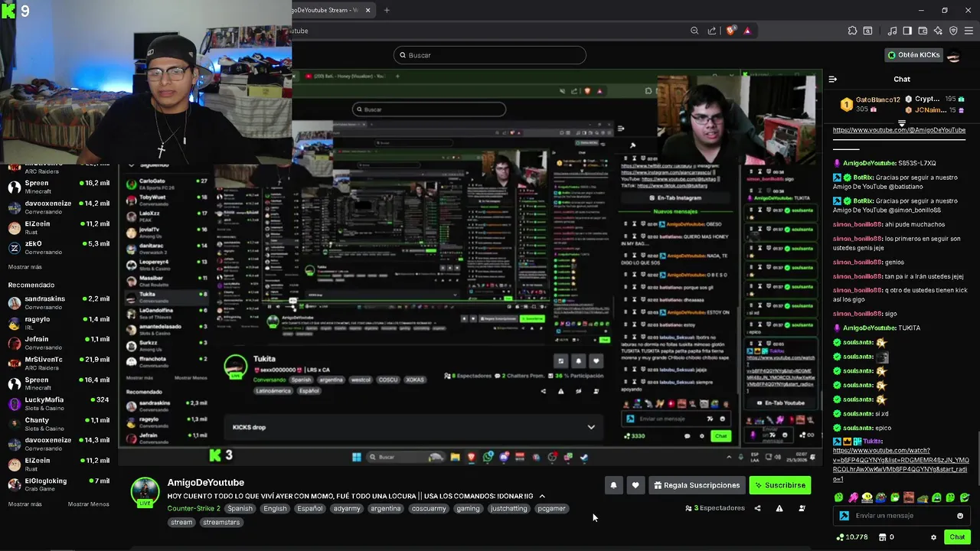The height and width of the screenshot is (551, 980).
Task: Open zEkO channel in sidebar
Action: pos(59,247)
